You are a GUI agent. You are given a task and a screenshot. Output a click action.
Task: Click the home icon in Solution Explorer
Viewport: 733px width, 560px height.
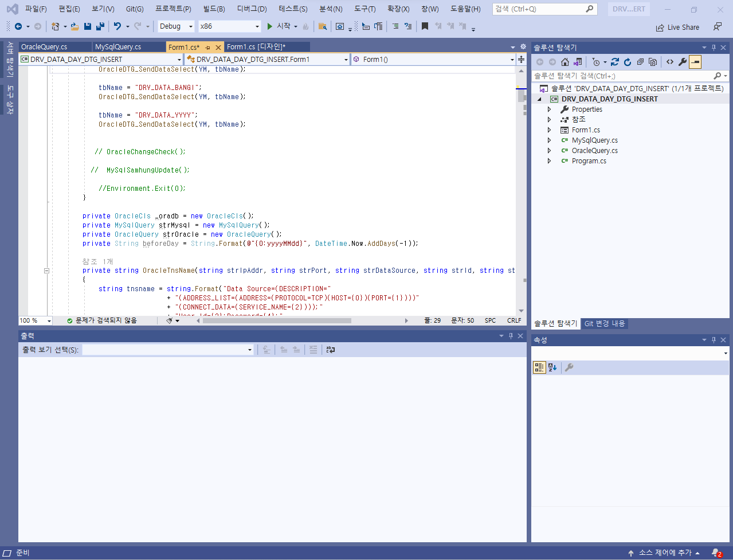pos(565,62)
